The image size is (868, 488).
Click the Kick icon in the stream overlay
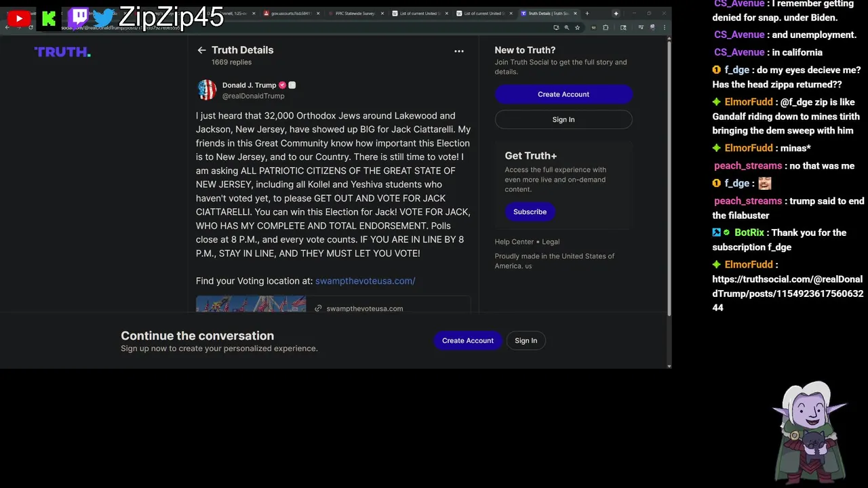pyautogui.click(x=49, y=19)
